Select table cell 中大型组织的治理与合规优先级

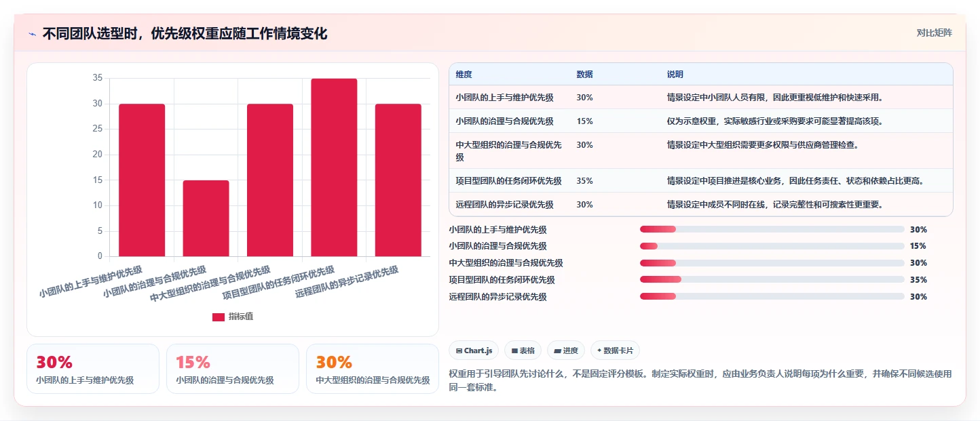pyautogui.click(x=509, y=151)
